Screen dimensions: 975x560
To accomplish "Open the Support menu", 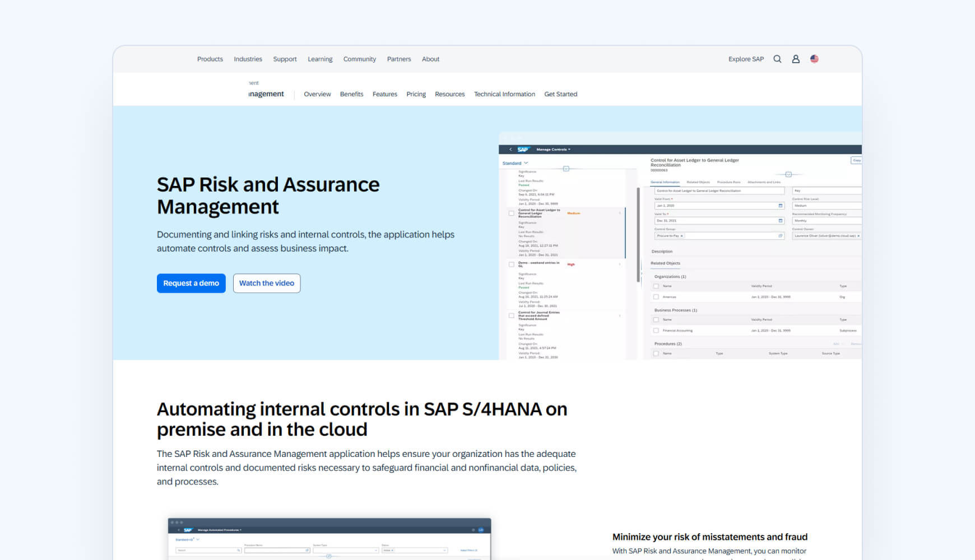I will coord(285,59).
